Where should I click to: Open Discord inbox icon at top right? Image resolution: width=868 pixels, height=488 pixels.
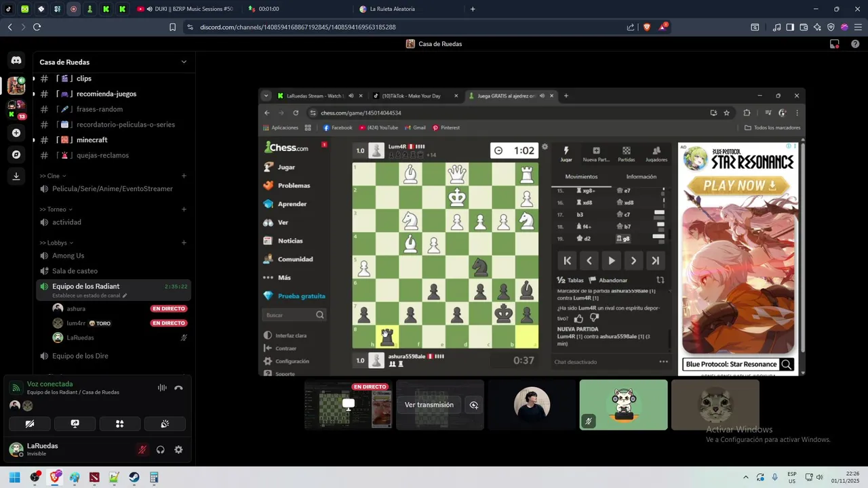(835, 44)
